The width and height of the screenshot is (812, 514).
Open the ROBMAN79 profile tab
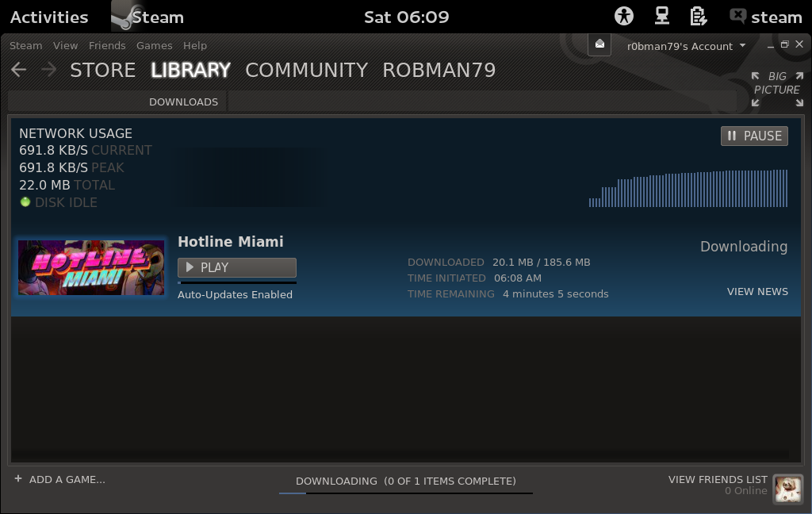click(439, 70)
